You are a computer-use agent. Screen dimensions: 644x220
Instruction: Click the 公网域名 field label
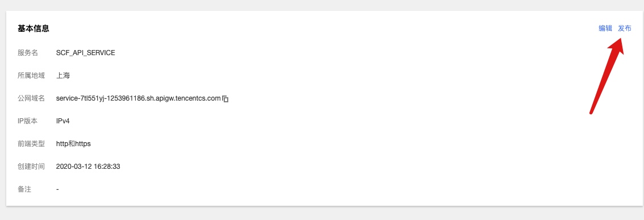(x=31, y=98)
